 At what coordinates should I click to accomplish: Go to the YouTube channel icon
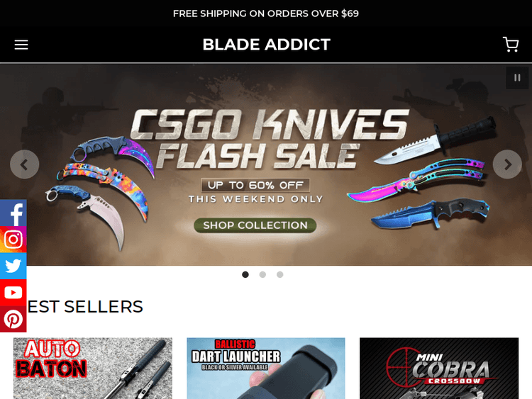click(x=13, y=292)
